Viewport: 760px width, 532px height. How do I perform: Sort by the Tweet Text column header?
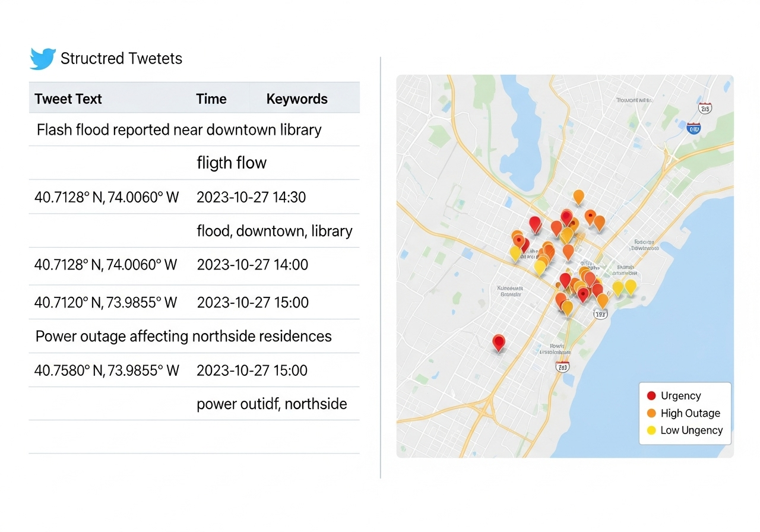click(x=68, y=99)
